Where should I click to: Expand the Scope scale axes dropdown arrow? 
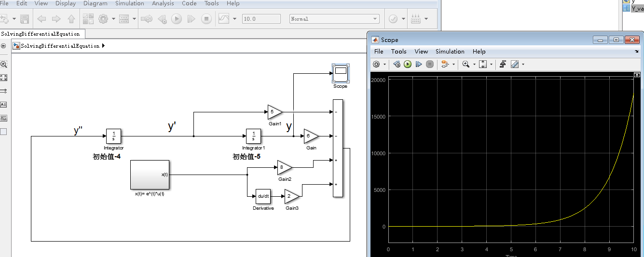492,64
